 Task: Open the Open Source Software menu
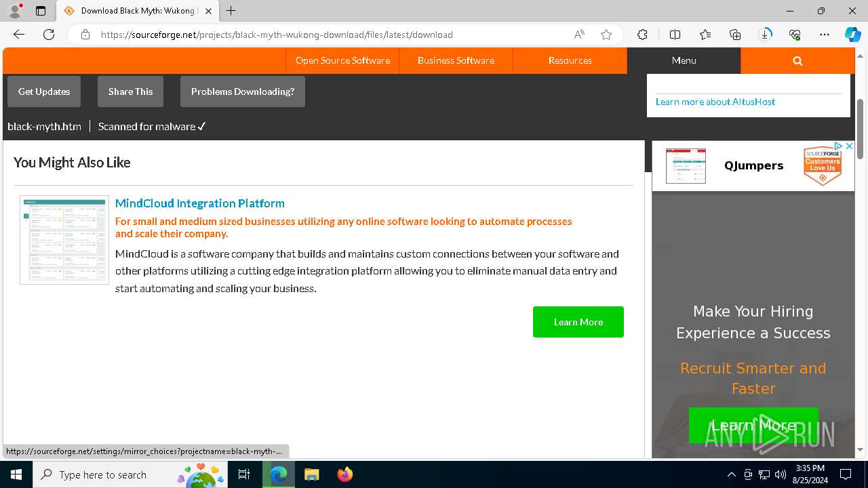[x=342, y=60]
